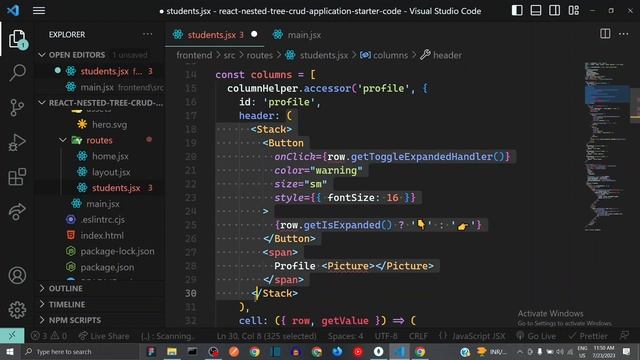The width and height of the screenshot is (640, 360).
Task: Customize layout icon in title bar
Action: pos(573,11)
